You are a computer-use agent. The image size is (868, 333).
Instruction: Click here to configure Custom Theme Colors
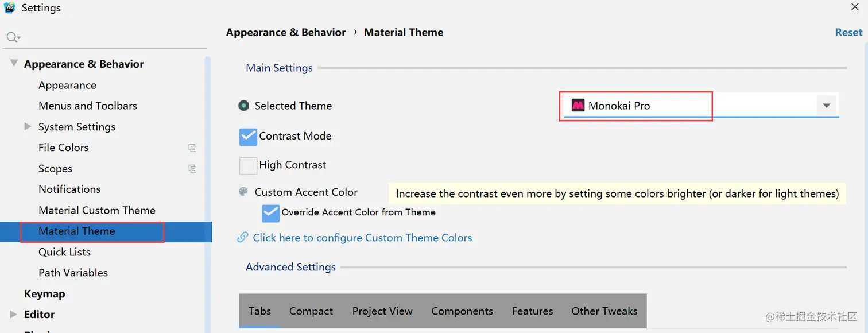pyautogui.click(x=362, y=238)
